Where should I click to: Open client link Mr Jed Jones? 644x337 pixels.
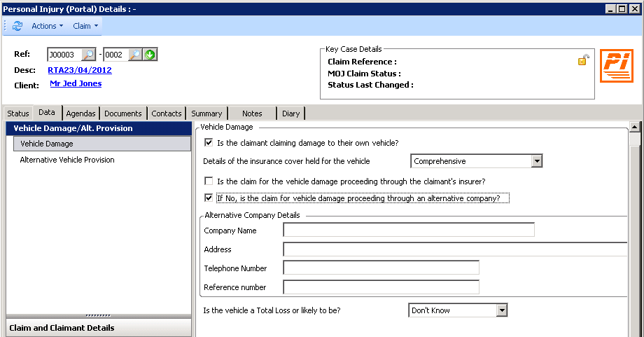76,83
